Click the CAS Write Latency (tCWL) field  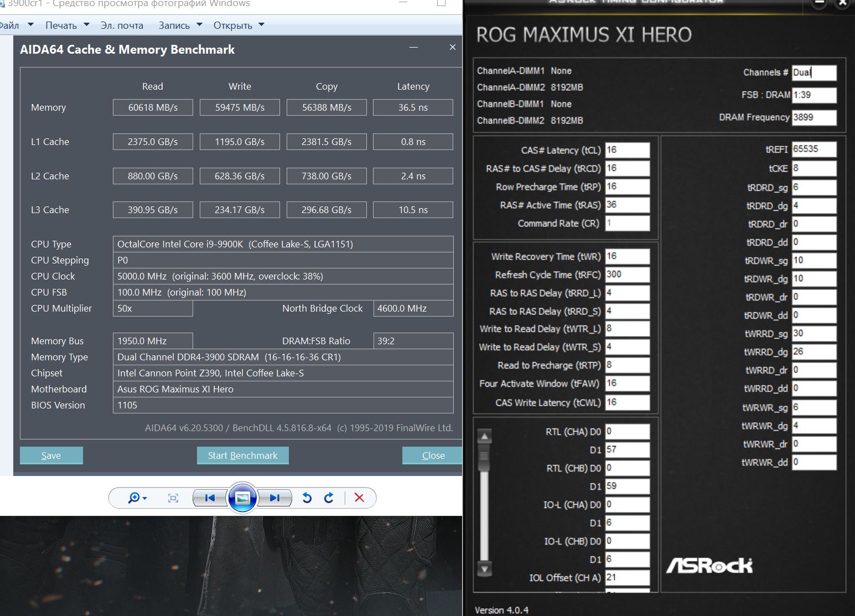click(628, 402)
